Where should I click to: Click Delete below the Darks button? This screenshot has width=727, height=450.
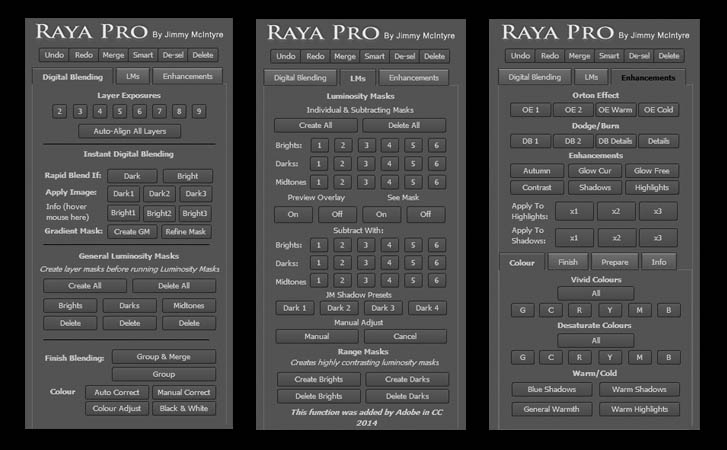click(130, 323)
